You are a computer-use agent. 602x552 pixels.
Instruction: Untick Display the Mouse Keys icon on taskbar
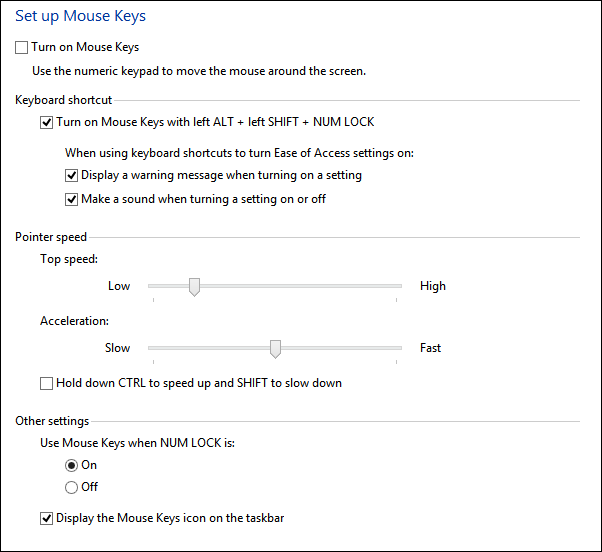point(46,518)
